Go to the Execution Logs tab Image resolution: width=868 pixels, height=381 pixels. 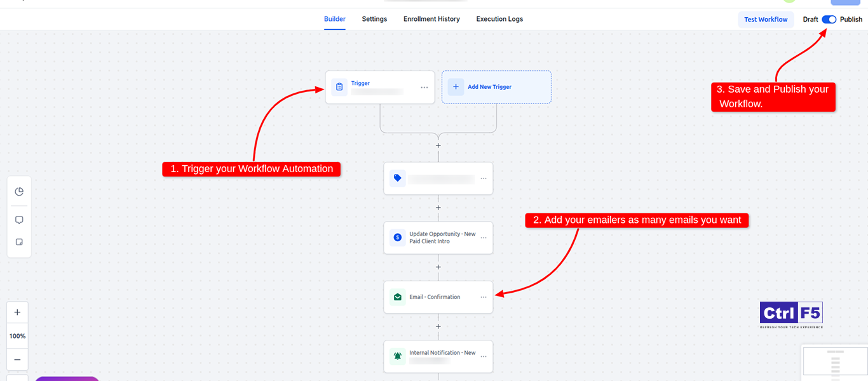click(x=499, y=19)
